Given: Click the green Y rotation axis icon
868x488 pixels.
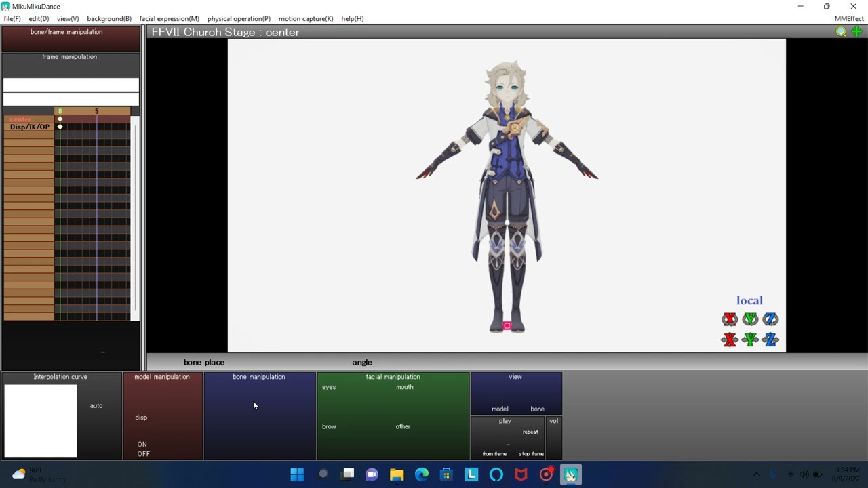Looking at the screenshot, I should click(750, 319).
